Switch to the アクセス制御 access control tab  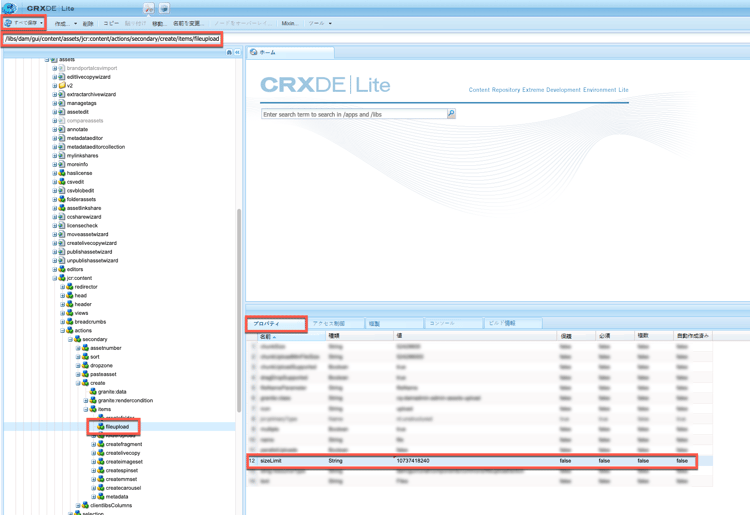334,324
